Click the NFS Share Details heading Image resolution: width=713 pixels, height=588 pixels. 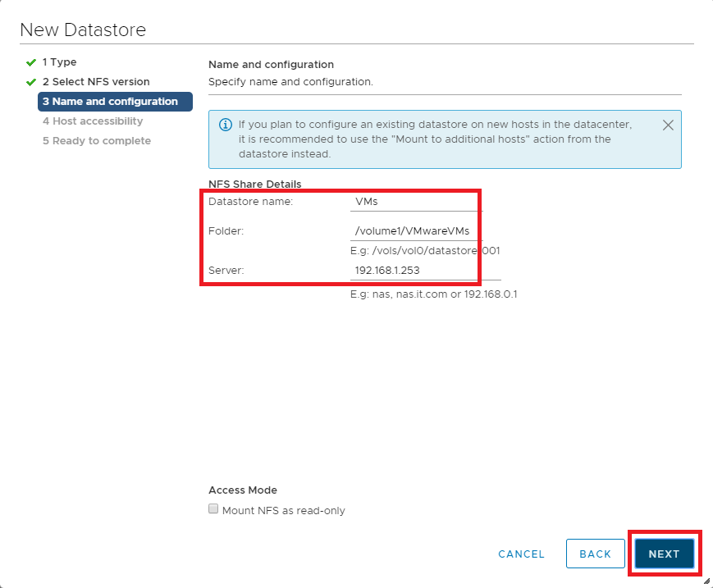pyautogui.click(x=254, y=184)
